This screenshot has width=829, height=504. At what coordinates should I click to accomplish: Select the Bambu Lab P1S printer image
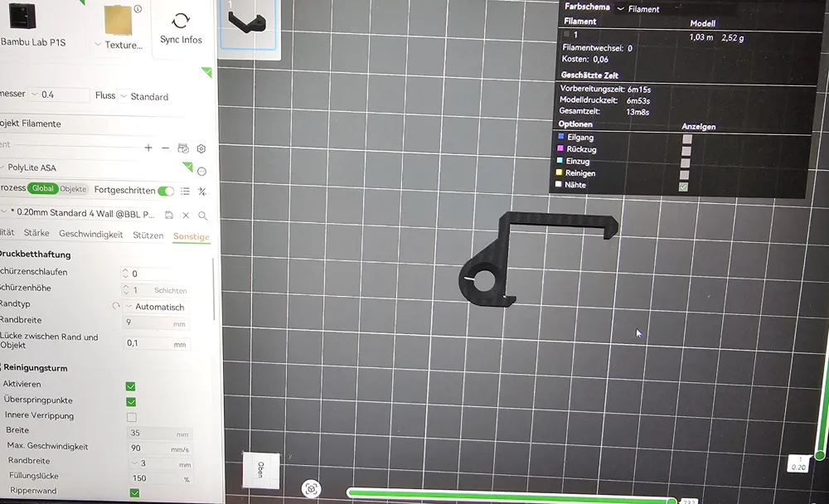pyautogui.click(x=22, y=17)
